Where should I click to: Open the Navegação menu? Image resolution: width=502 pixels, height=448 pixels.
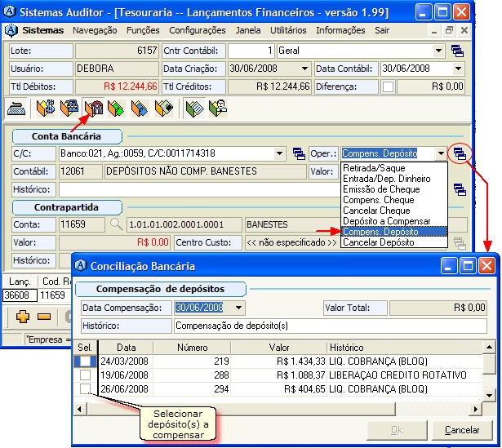(x=95, y=30)
